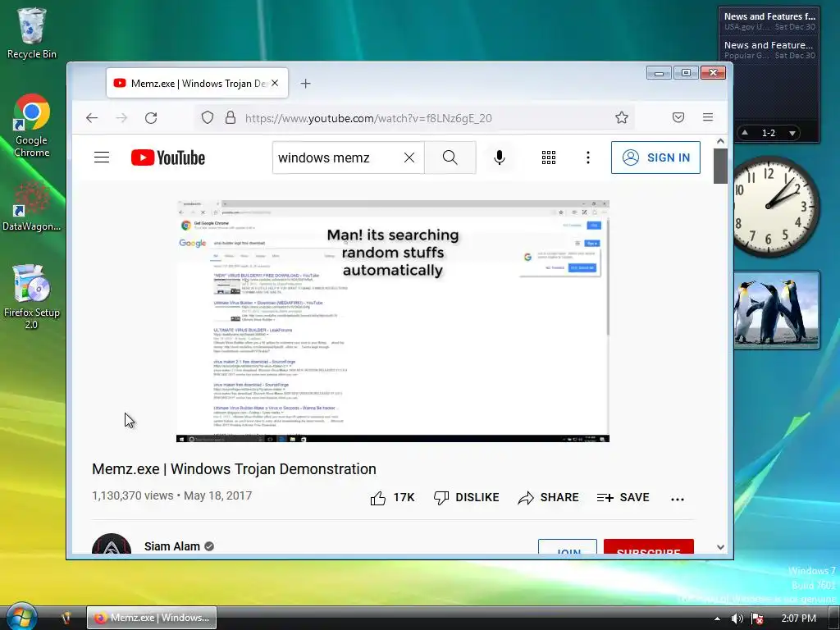The image size is (840, 630).
Task: Go back using the browser back arrow
Action: click(92, 118)
